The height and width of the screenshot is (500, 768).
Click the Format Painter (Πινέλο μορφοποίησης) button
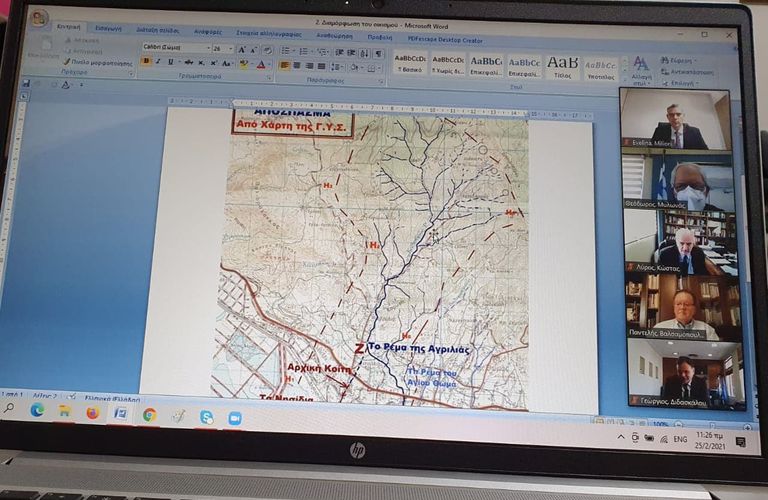tap(98, 63)
